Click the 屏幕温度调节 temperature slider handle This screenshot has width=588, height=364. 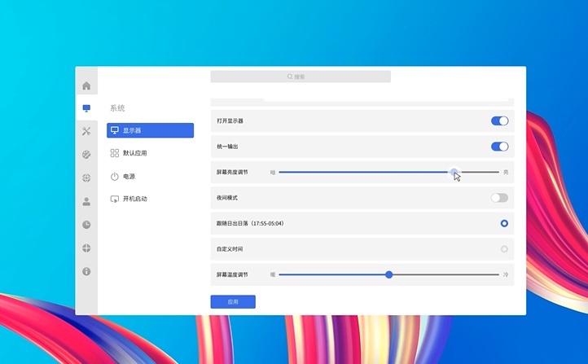(x=388, y=274)
